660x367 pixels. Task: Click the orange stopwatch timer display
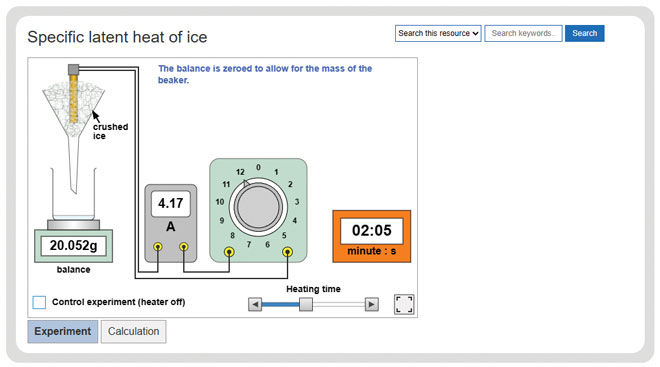pyautogui.click(x=372, y=236)
